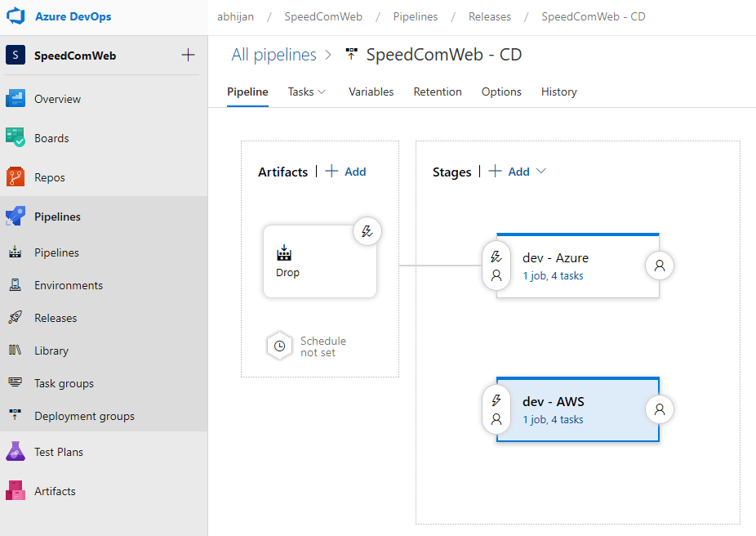This screenshot has height=536, width=756.
Task: Open continuous deployment trigger on Drop artifact
Action: (367, 232)
